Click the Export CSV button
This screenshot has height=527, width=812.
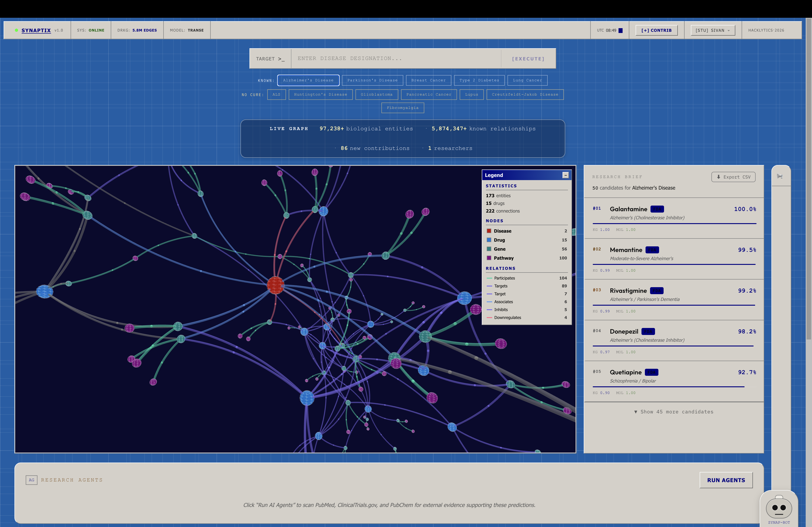pyautogui.click(x=733, y=177)
